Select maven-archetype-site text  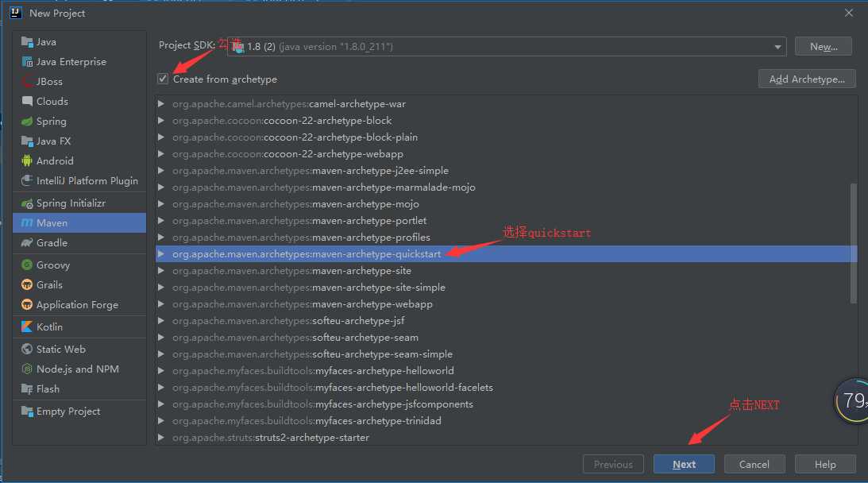[x=361, y=271]
